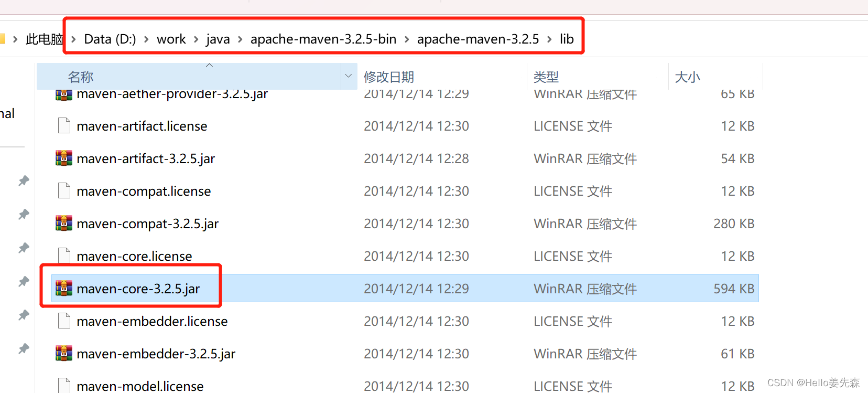Image resolution: width=868 pixels, height=393 pixels.
Task: Expand the chevron after the java breadcrumb
Action: (240, 39)
